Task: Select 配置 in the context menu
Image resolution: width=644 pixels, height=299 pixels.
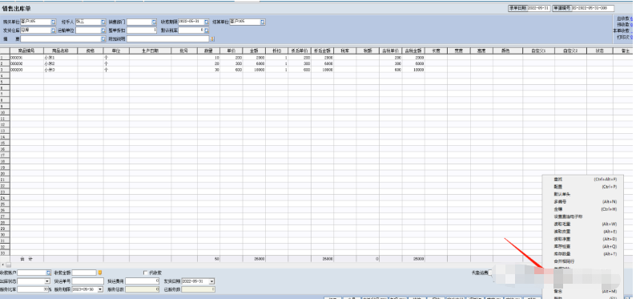Action: (583, 187)
